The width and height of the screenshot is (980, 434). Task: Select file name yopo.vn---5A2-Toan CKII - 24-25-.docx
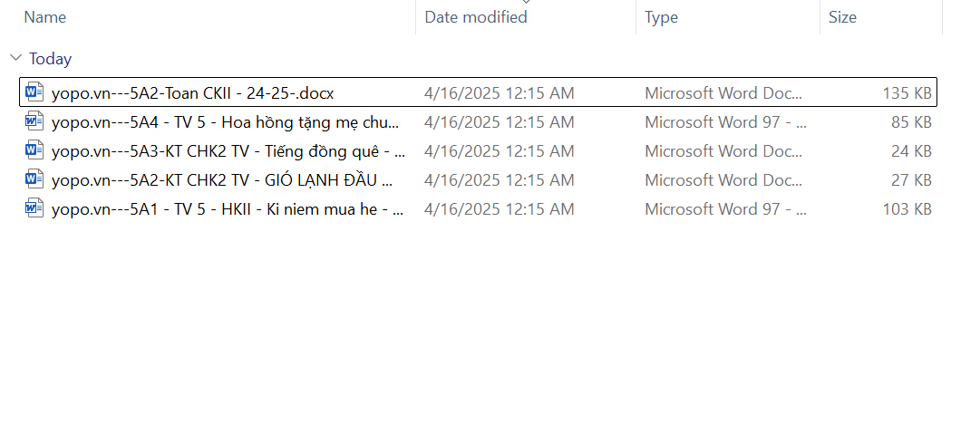pos(193,92)
